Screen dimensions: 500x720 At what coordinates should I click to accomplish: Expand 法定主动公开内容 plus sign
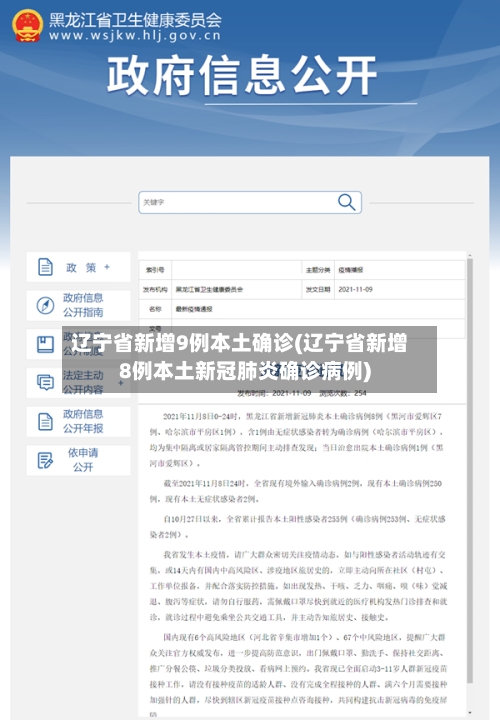tap(121, 382)
